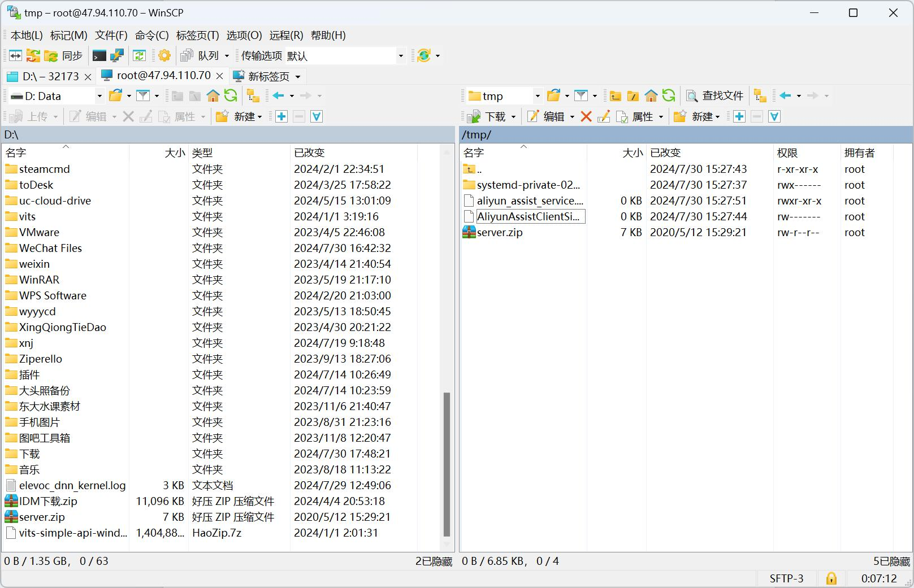914x588 pixels.
Task: Click the globe refresh icon in main toolbar
Action: click(424, 55)
